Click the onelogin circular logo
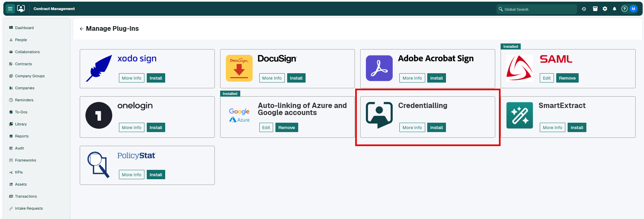The width and height of the screenshot is (644, 219). point(99,115)
